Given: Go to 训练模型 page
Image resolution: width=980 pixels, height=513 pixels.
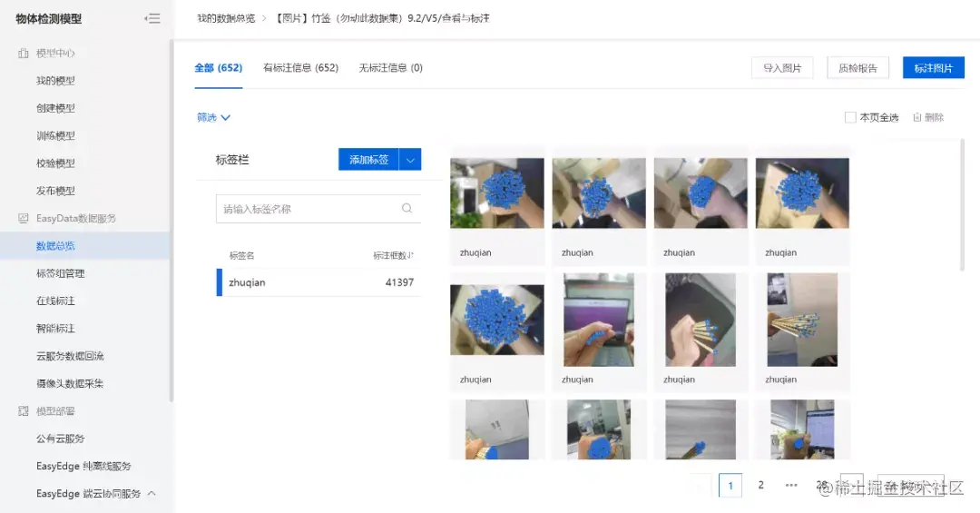Looking at the screenshot, I should [x=55, y=136].
